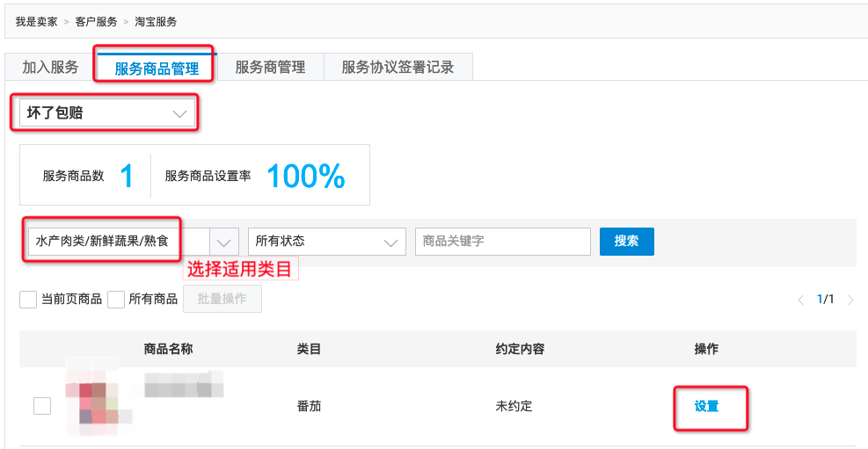Open the 所有状态 status dropdown

tap(327, 242)
